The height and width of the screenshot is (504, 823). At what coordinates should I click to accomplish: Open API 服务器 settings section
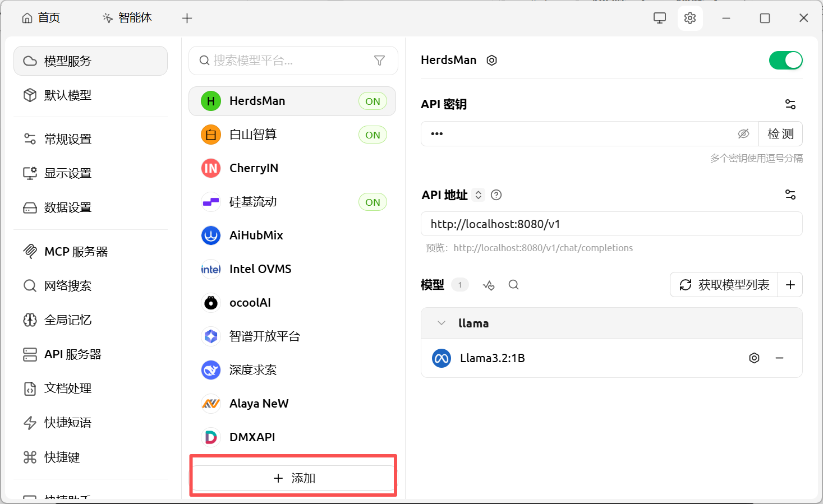pyautogui.click(x=91, y=354)
